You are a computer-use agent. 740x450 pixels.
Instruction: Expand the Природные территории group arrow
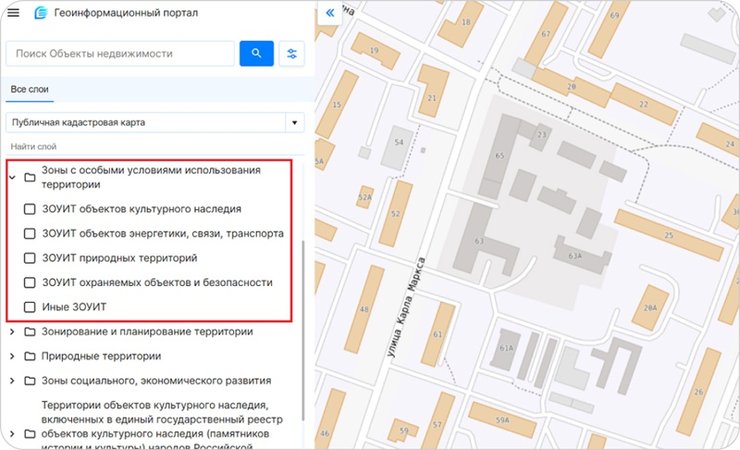[x=12, y=356]
